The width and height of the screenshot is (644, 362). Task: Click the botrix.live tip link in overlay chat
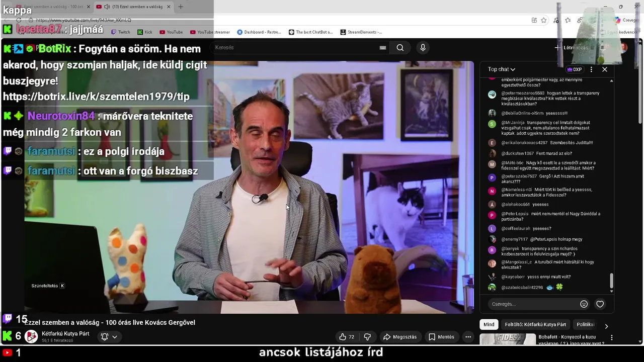coord(96,97)
